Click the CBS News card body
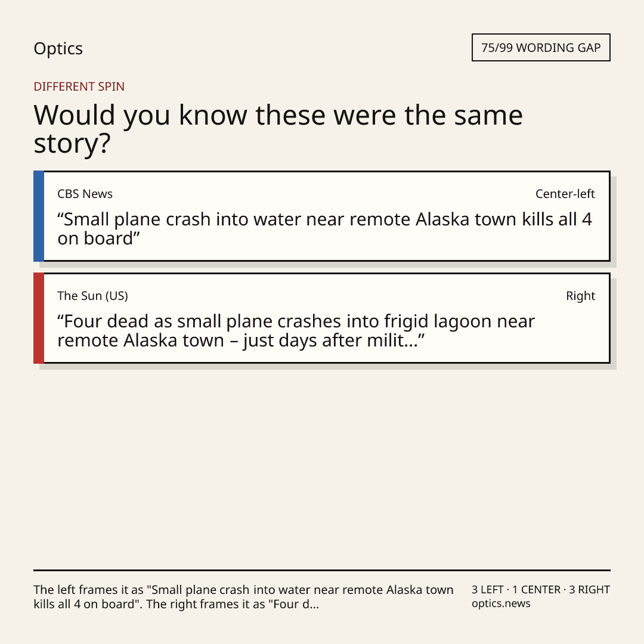Screen dimensions: 644x644 (x=327, y=216)
